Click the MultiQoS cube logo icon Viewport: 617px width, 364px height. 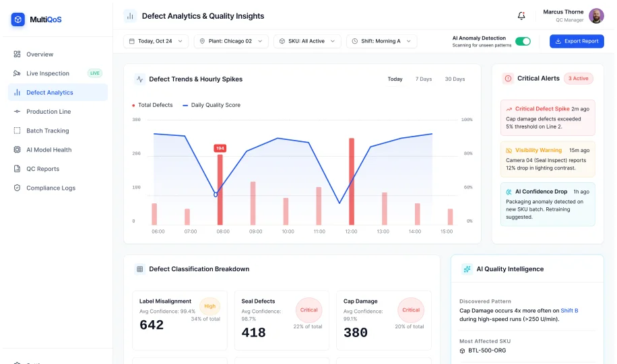[18, 20]
